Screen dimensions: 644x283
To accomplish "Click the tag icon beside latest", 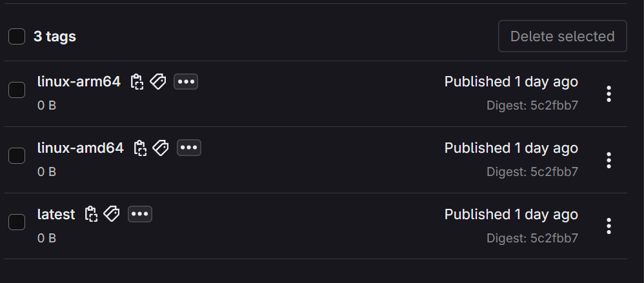I will (112, 214).
